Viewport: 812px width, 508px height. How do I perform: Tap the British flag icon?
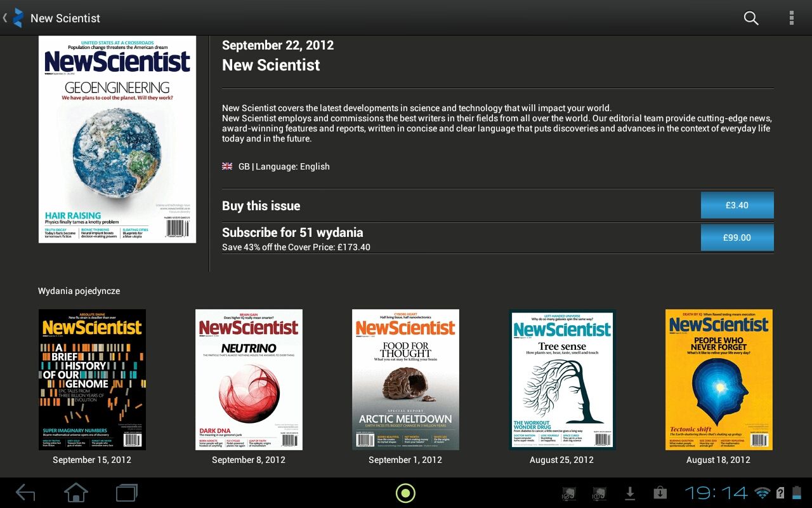click(x=227, y=166)
